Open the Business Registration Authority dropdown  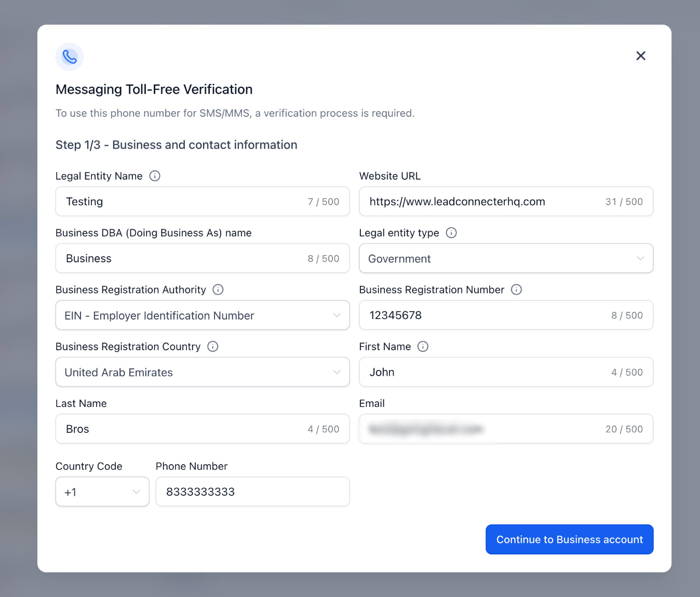(x=203, y=315)
